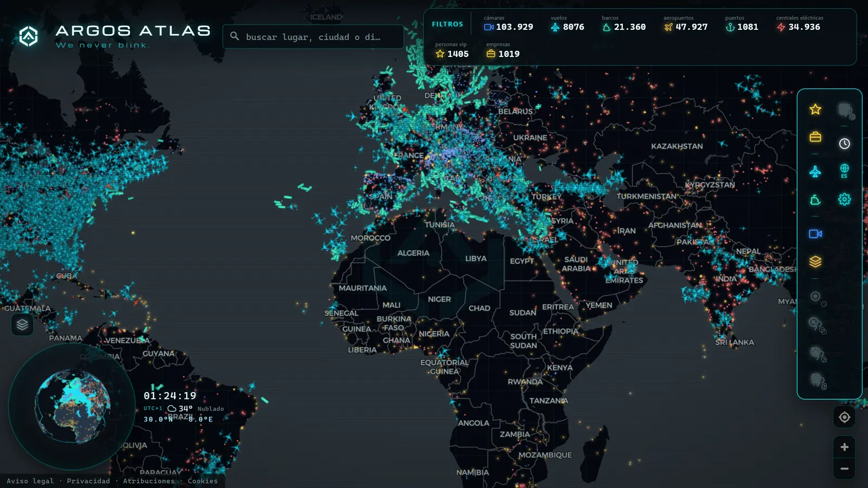The width and height of the screenshot is (868, 488).
Task: Click the mini globe overview
Action: (72, 407)
